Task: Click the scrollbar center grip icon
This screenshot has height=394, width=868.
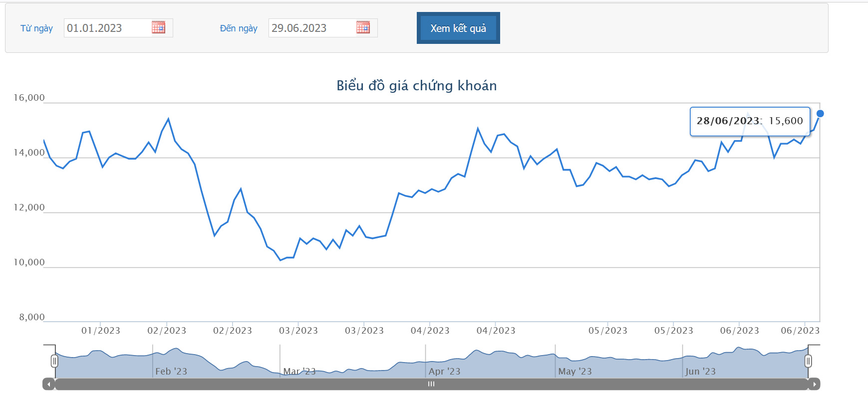Action: tap(431, 384)
